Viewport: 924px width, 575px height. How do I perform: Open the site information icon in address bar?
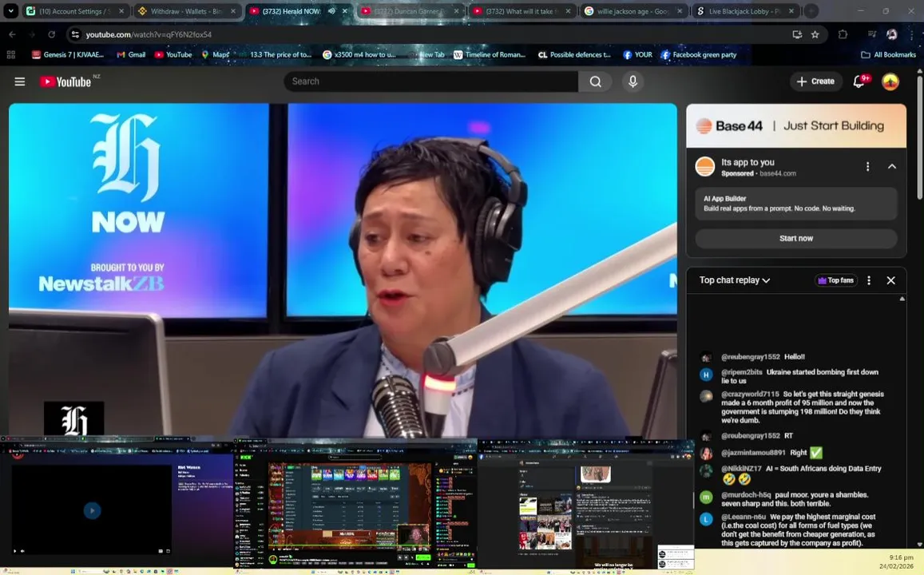click(75, 35)
